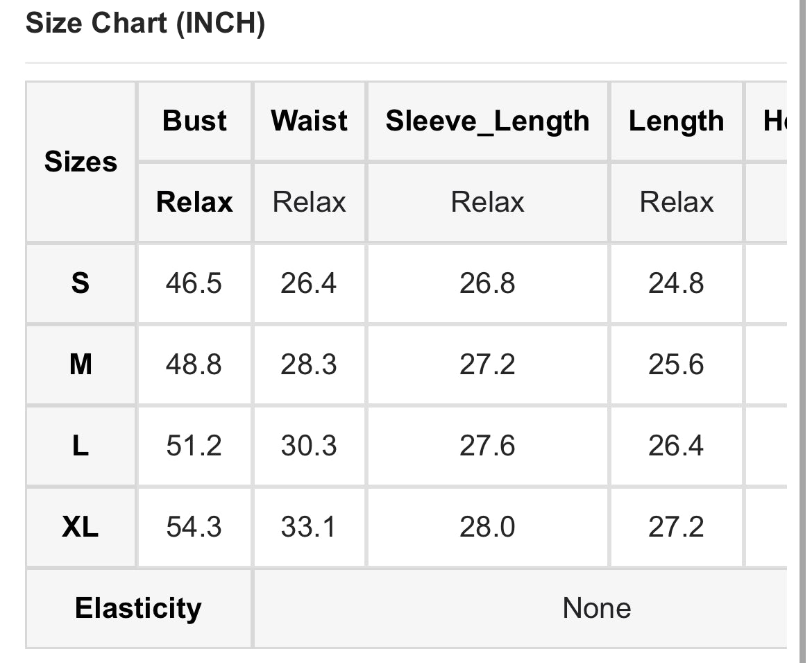Click the S size row label
The width and height of the screenshot is (812, 663).
[81, 283]
